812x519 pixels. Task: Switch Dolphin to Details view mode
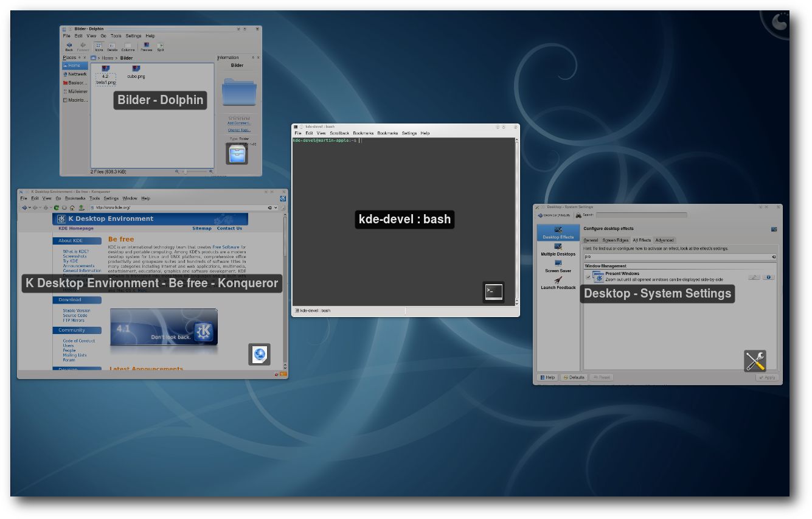113,46
